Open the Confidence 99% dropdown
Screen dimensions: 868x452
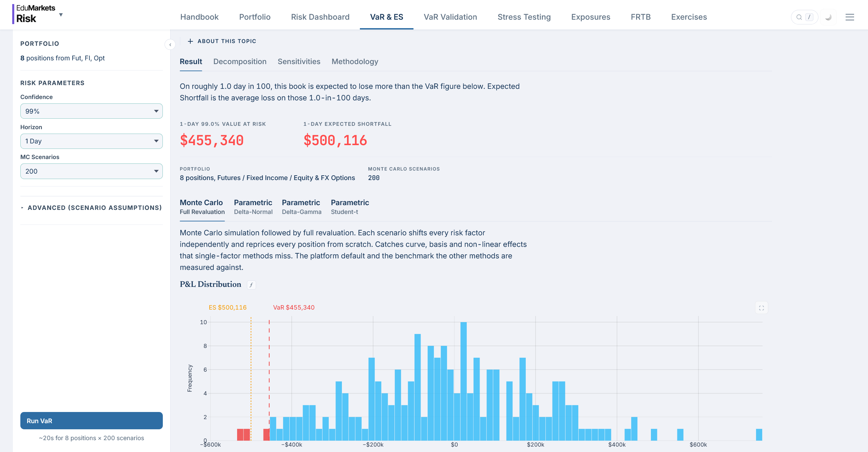(92, 111)
